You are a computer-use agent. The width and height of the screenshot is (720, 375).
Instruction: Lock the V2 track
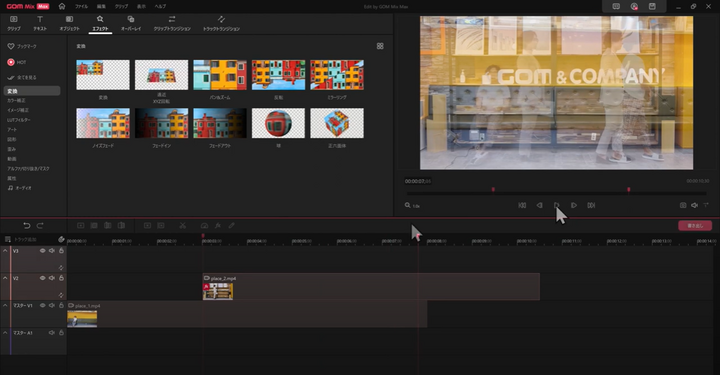(61, 278)
